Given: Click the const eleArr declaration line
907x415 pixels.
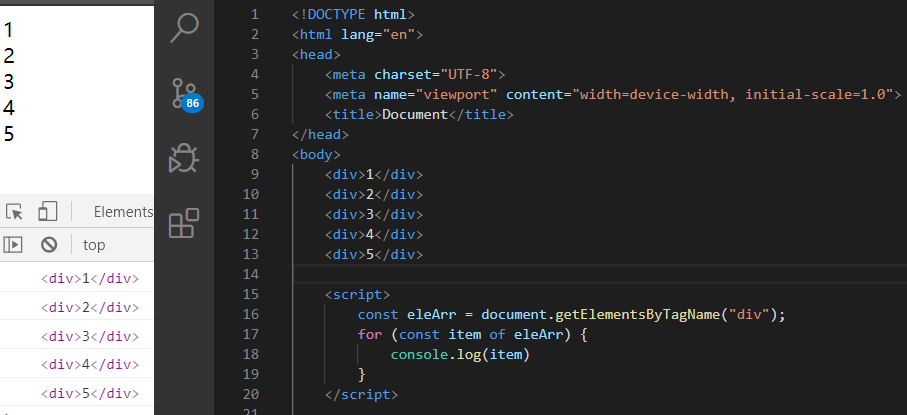Looking at the screenshot, I should coord(572,315).
